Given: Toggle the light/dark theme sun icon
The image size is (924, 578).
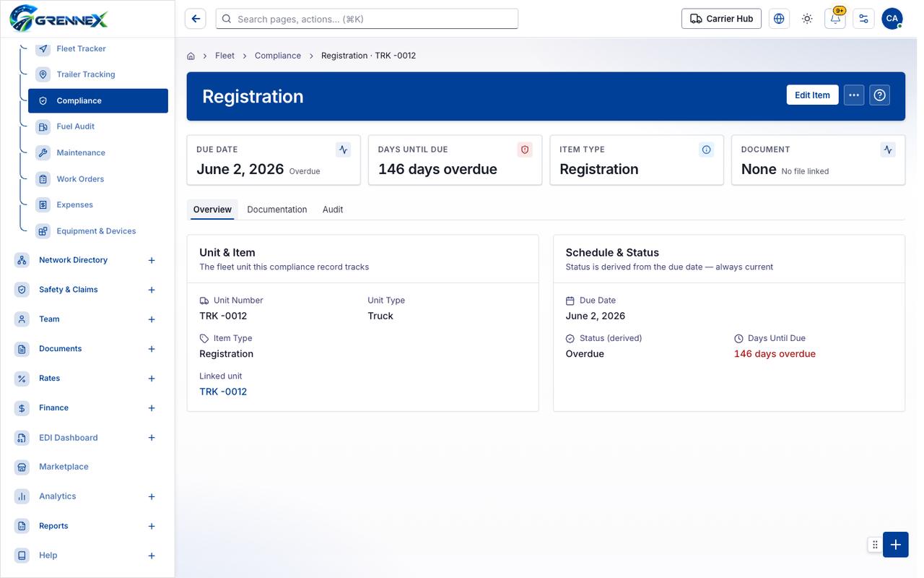Looking at the screenshot, I should (807, 19).
